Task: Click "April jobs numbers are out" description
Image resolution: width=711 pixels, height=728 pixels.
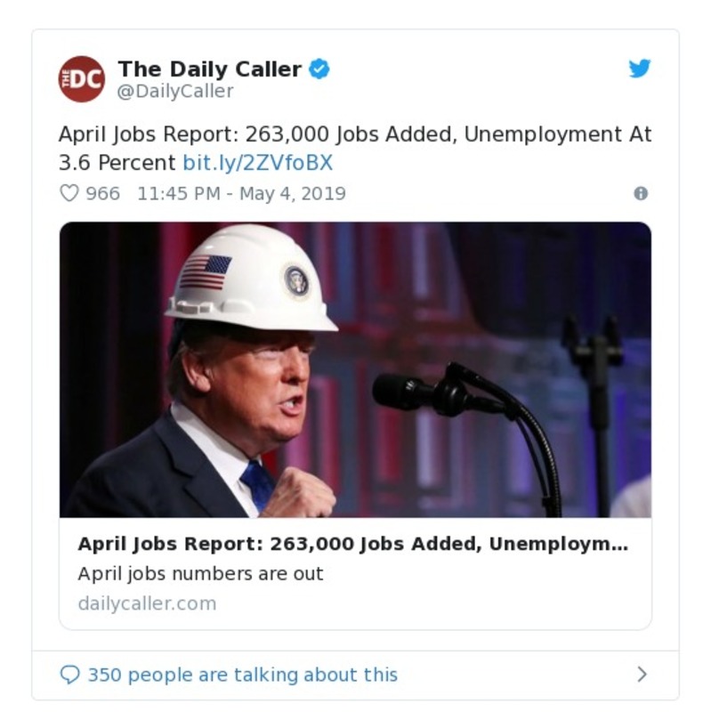Action: (200, 573)
